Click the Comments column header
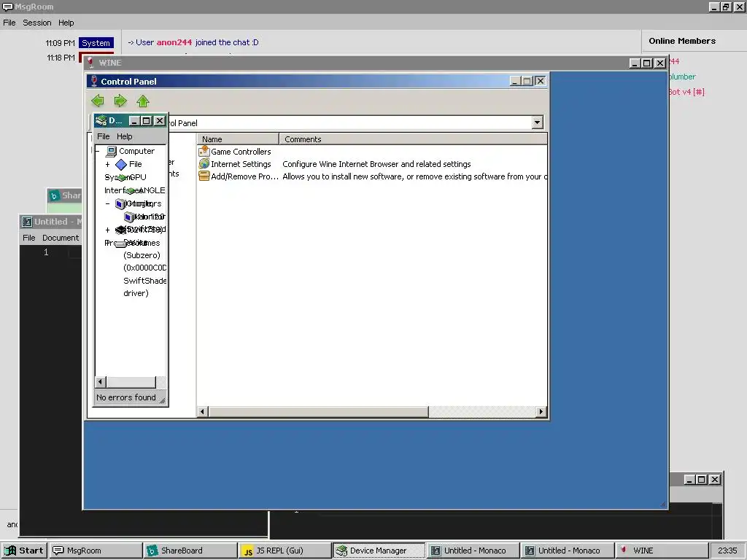 (x=413, y=139)
